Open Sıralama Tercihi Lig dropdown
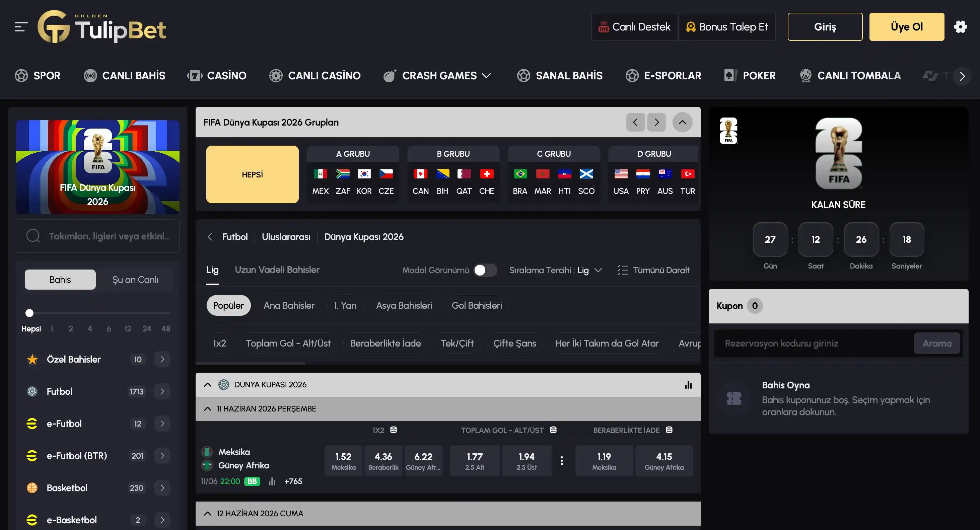980x530 pixels. click(x=555, y=270)
